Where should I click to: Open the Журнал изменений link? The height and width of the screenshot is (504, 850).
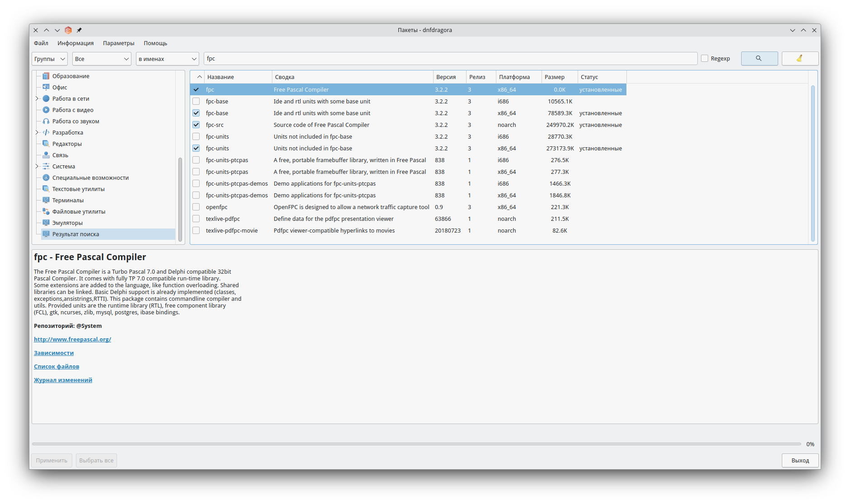[63, 380]
